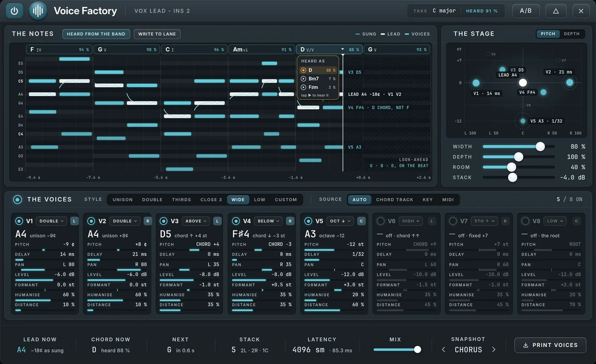Select the CUSTOM style option
Viewport: 596px width, 364px height.
tap(286, 200)
